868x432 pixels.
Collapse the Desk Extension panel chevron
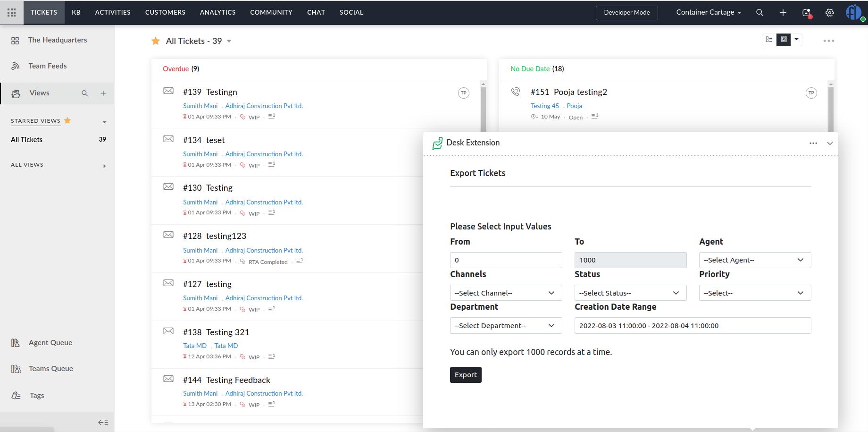click(830, 143)
